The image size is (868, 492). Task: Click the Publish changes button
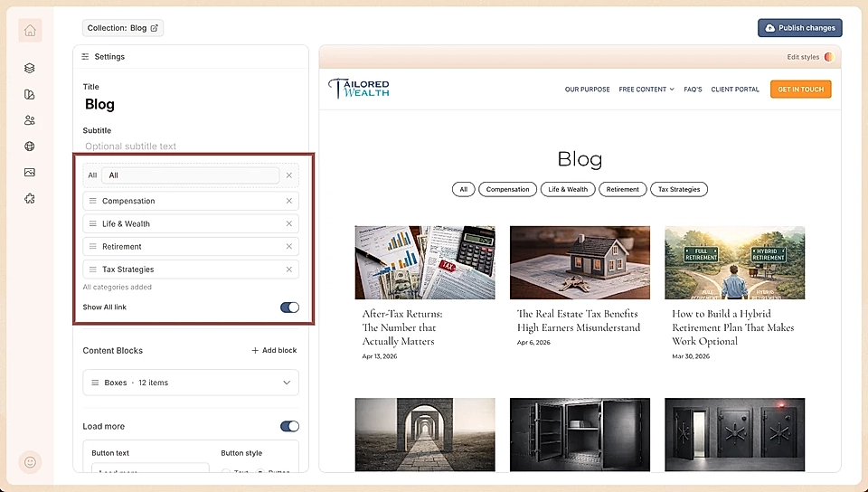point(800,28)
